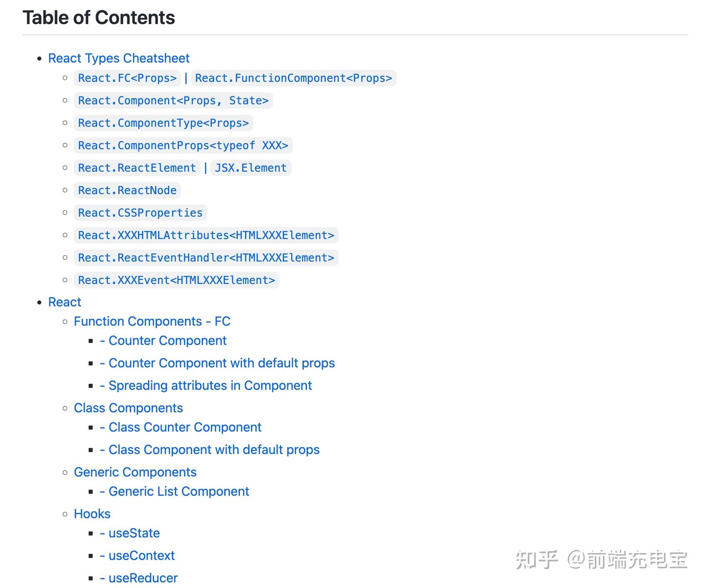Screen dimensions: 706x588
Task: Go to React.CSSProperties section
Action: 140,213
